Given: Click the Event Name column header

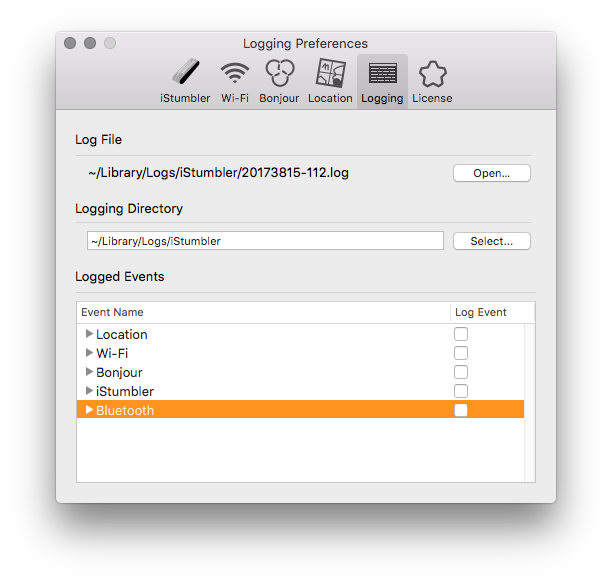Looking at the screenshot, I should tap(263, 312).
